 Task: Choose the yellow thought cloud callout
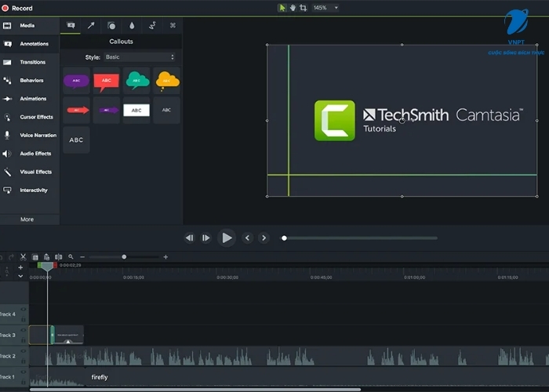click(166, 81)
